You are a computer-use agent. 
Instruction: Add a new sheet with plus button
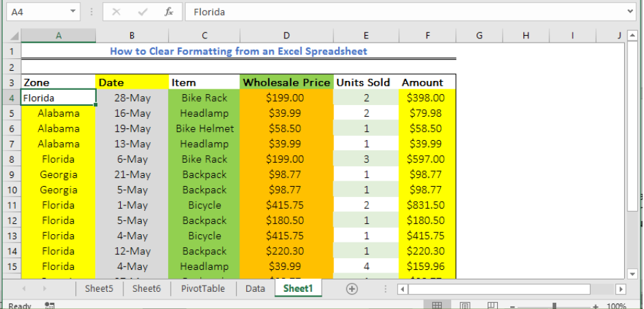[352, 289]
